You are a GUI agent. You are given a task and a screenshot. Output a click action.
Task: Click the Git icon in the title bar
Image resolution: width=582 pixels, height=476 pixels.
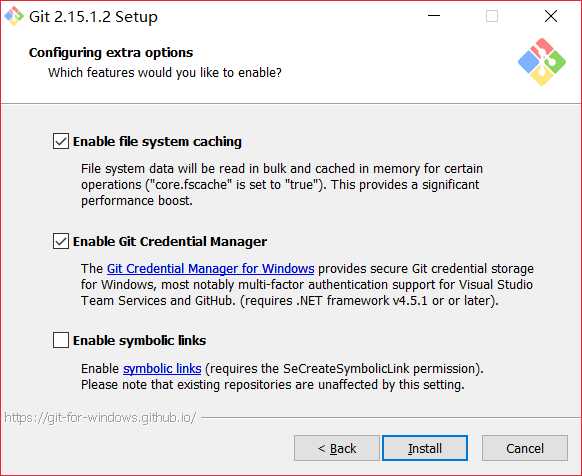(x=14, y=16)
